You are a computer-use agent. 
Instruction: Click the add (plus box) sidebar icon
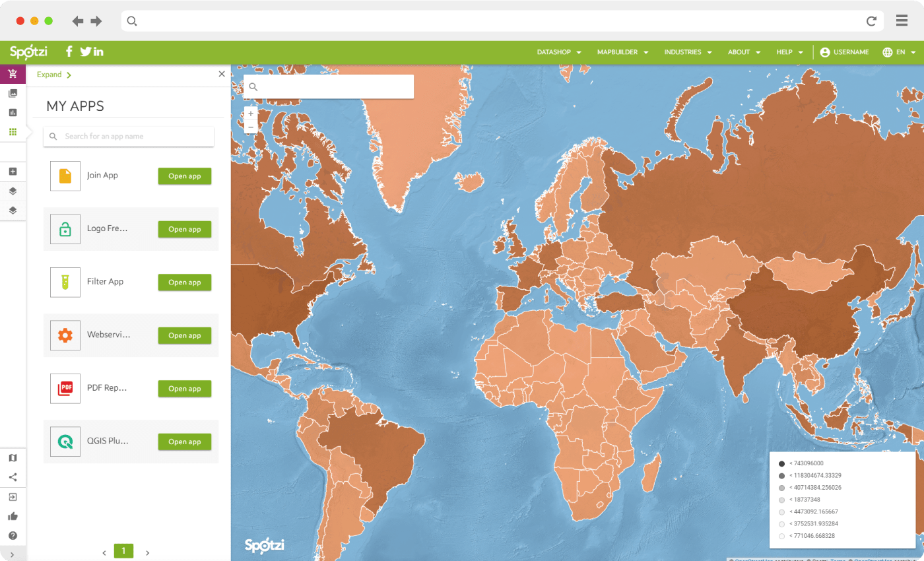click(13, 172)
